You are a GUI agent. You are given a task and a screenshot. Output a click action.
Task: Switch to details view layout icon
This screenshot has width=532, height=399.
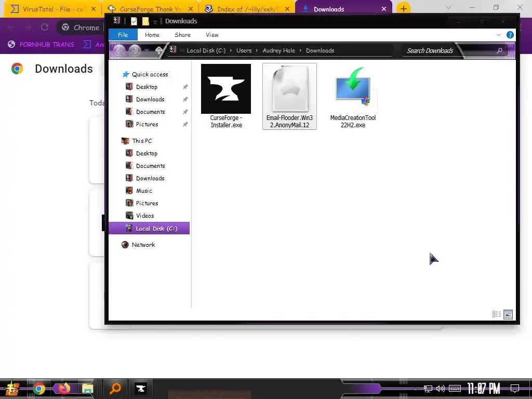496,314
